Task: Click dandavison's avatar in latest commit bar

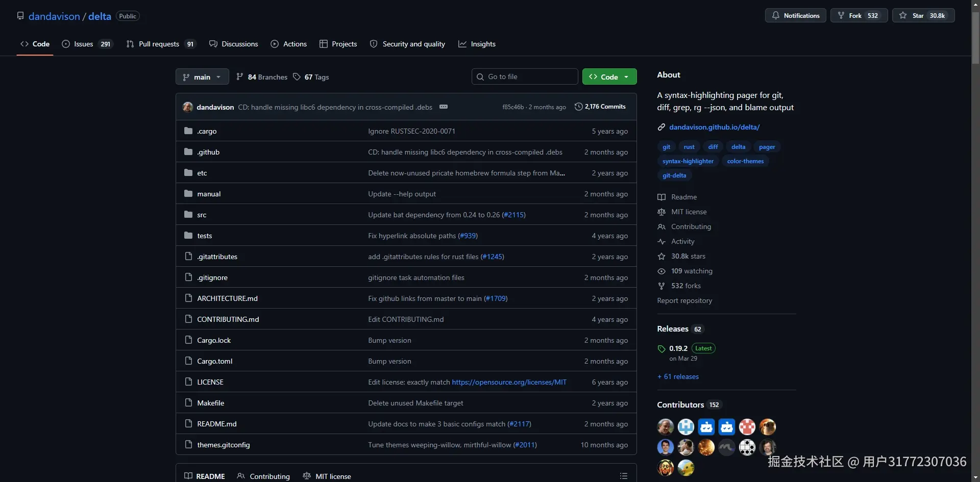Action: (x=188, y=107)
